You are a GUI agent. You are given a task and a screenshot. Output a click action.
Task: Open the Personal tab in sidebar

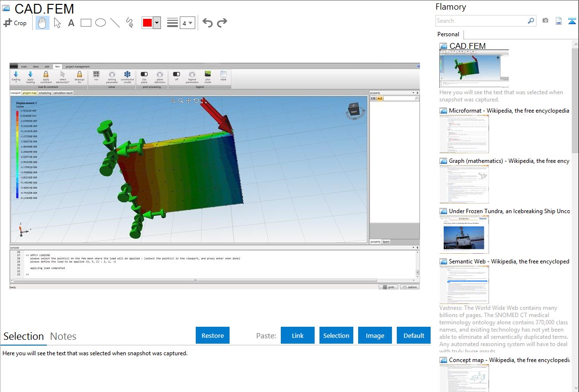click(x=448, y=34)
